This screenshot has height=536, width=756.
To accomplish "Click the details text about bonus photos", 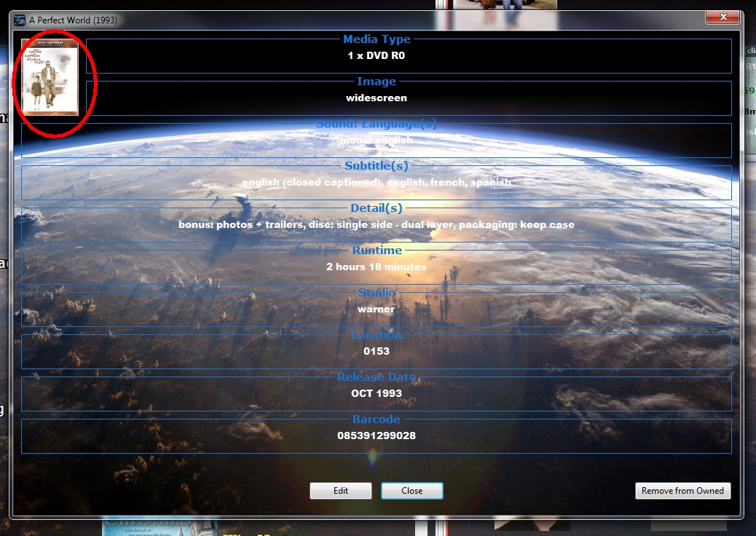I will tap(377, 224).
